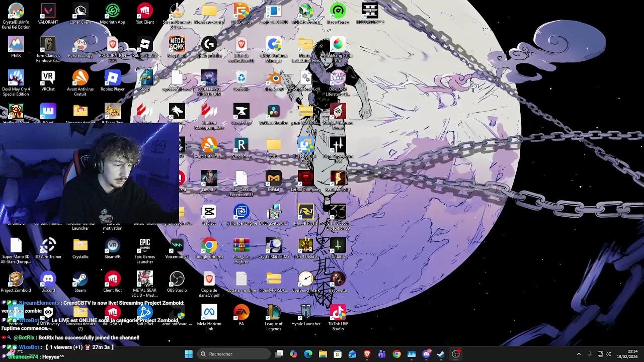Open the Project Zomboid shortcut
Screen dimensions: 644x362
16,282
